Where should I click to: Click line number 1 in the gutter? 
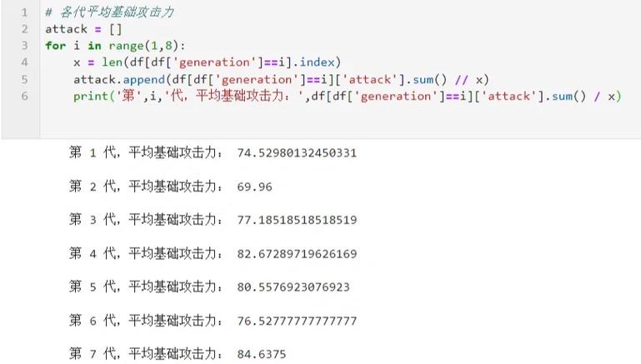(24, 12)
